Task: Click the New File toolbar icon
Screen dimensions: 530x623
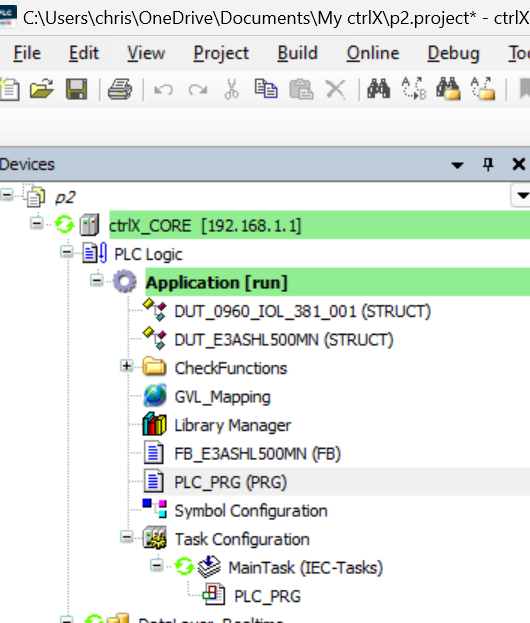Action: [9, 89]
